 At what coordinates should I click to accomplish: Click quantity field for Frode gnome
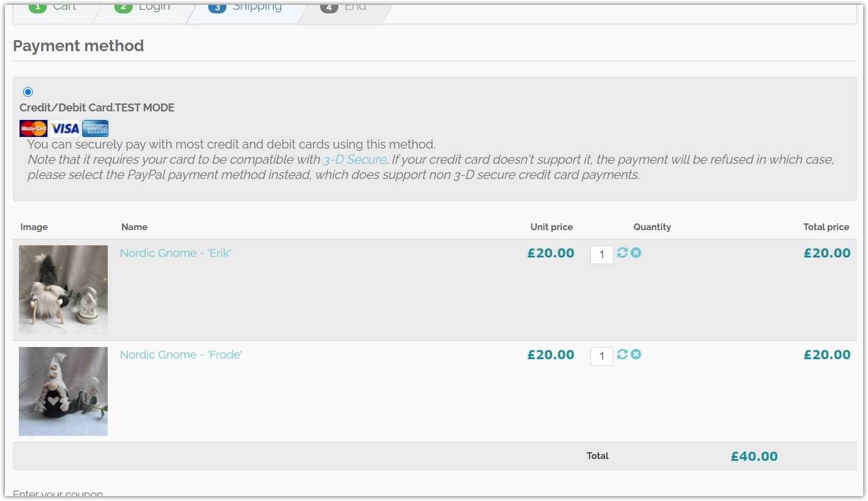tap(601, 356)
